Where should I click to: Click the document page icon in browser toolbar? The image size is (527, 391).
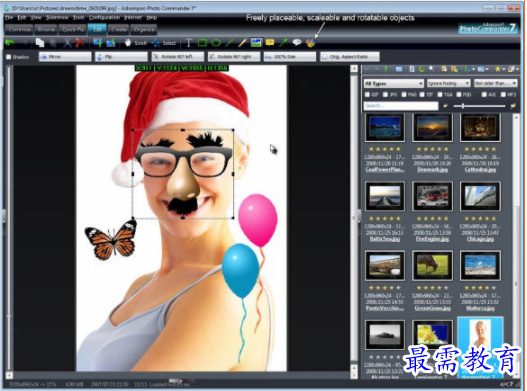click(x=412, y=69)
